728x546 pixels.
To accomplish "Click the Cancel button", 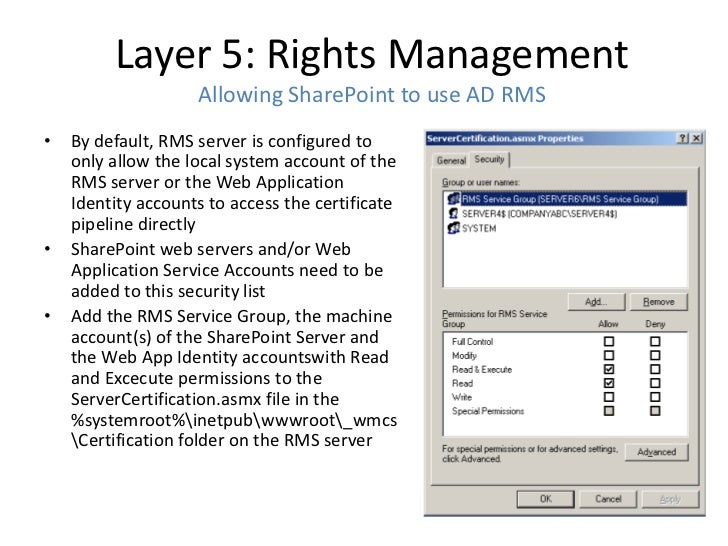I will [608, 499].
